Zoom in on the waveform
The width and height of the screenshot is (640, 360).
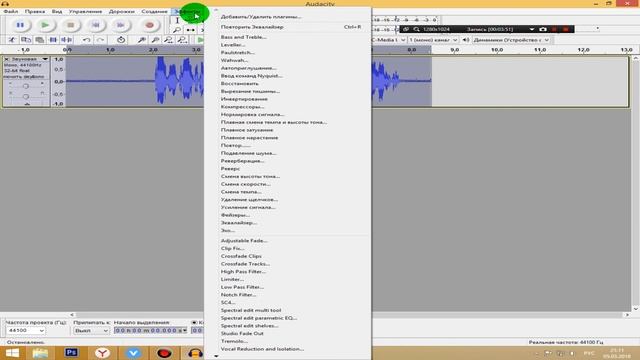tap(141, 40)
